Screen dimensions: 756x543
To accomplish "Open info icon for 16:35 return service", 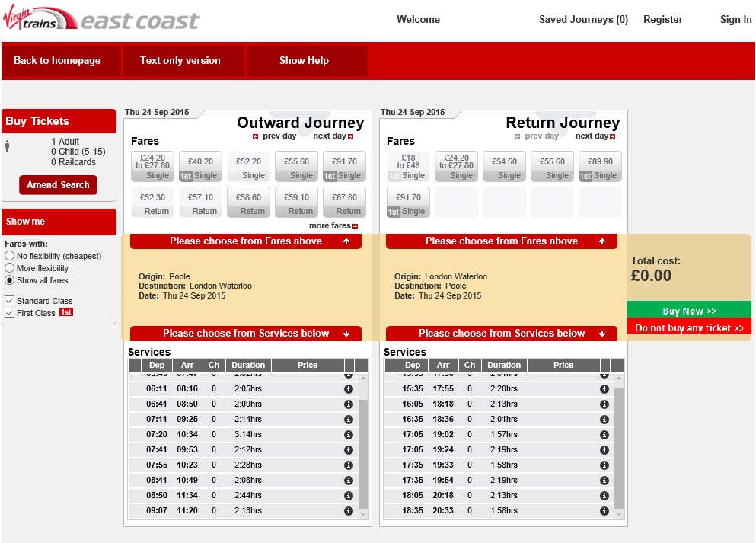I will tap(604, 420).
